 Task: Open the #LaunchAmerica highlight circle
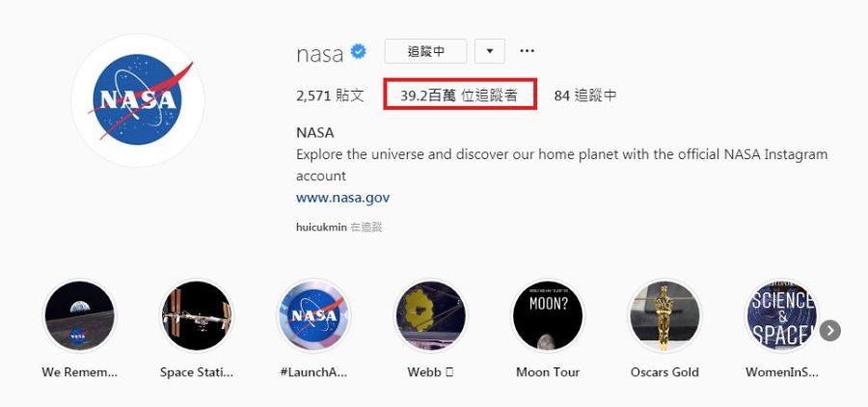point(313,316)
